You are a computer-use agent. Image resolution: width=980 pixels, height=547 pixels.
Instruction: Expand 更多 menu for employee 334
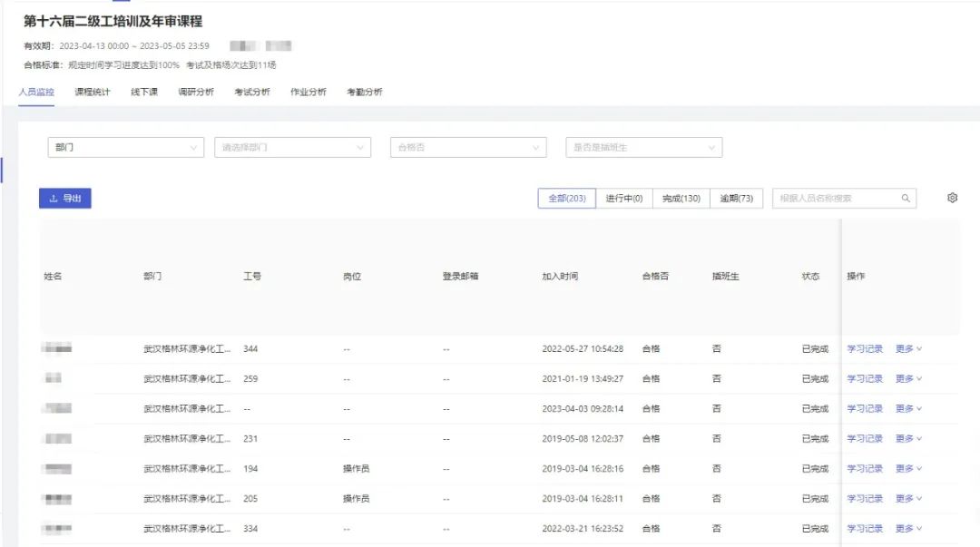908,529
